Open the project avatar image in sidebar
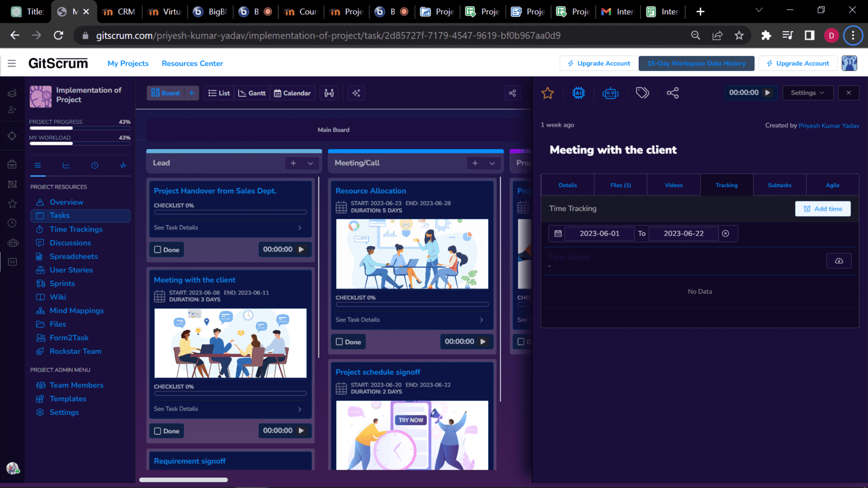 41,97
